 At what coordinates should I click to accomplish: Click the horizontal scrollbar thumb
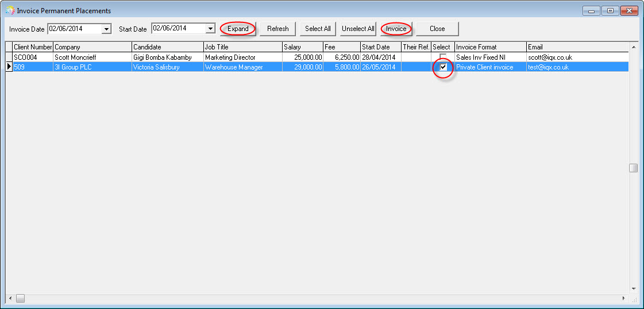click(x=20, y=298)
